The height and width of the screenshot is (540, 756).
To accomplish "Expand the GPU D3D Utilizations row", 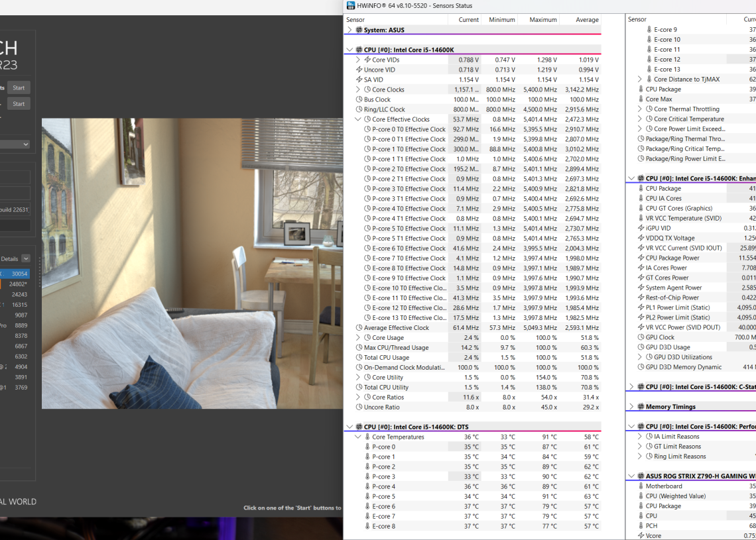I will [640, 357].
